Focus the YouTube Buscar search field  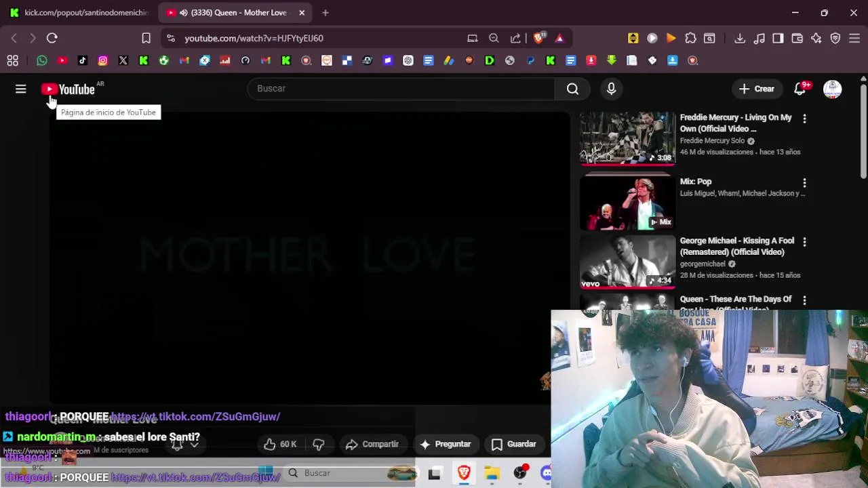click(401, 89)
